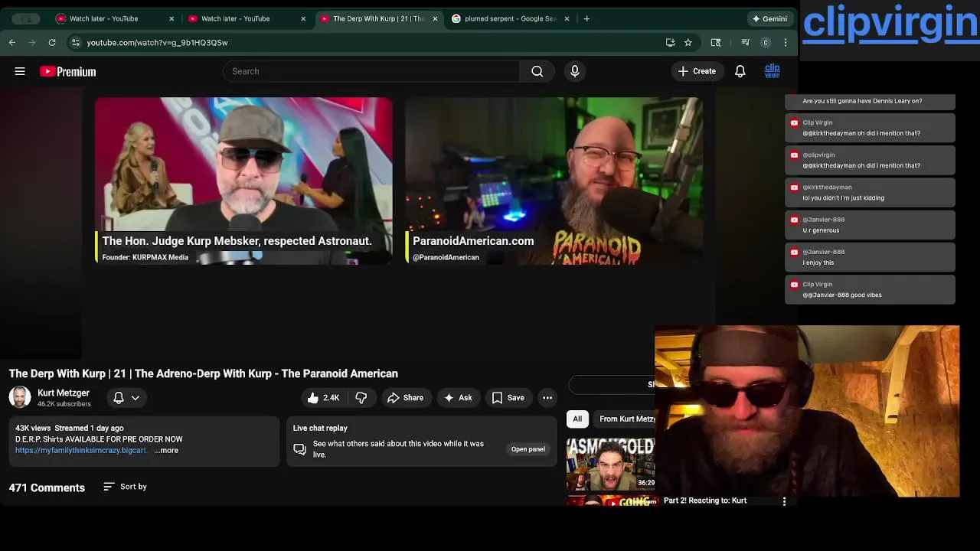Open the notifications bell in YouTube header
The height and width of the screenshot is (551, 980).
pos(740,71)
